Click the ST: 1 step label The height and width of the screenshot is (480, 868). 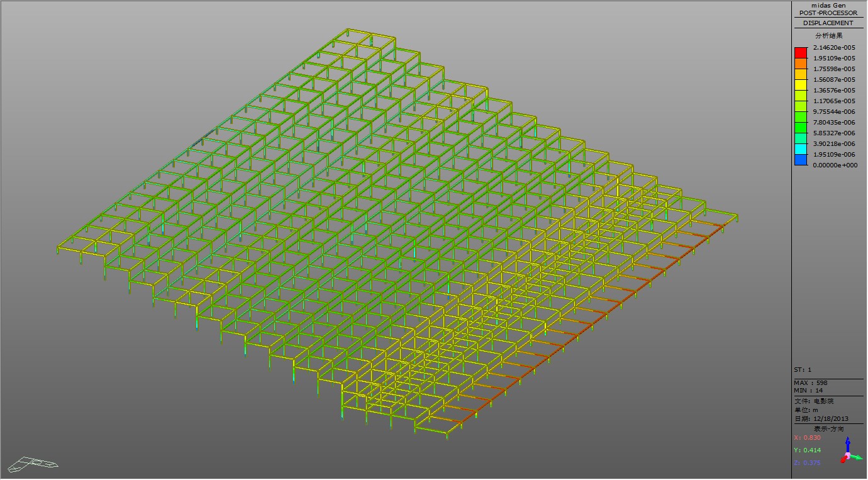coord(803,370)
